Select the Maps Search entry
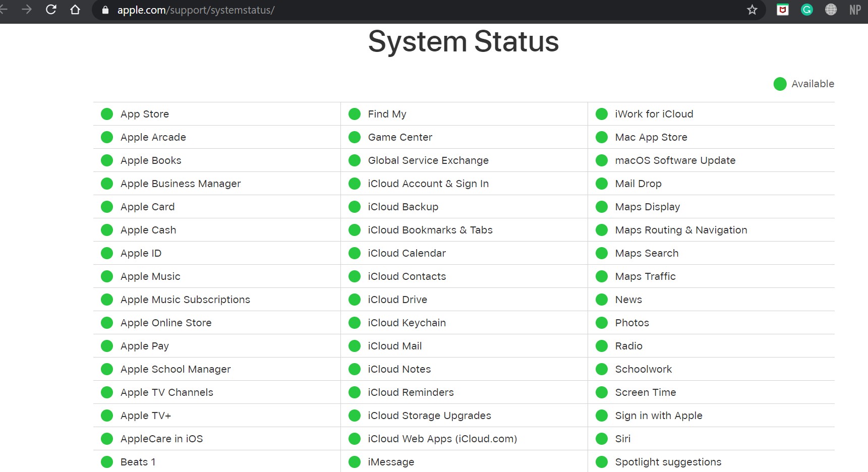 pyautogui.click(x=647, y=253)
